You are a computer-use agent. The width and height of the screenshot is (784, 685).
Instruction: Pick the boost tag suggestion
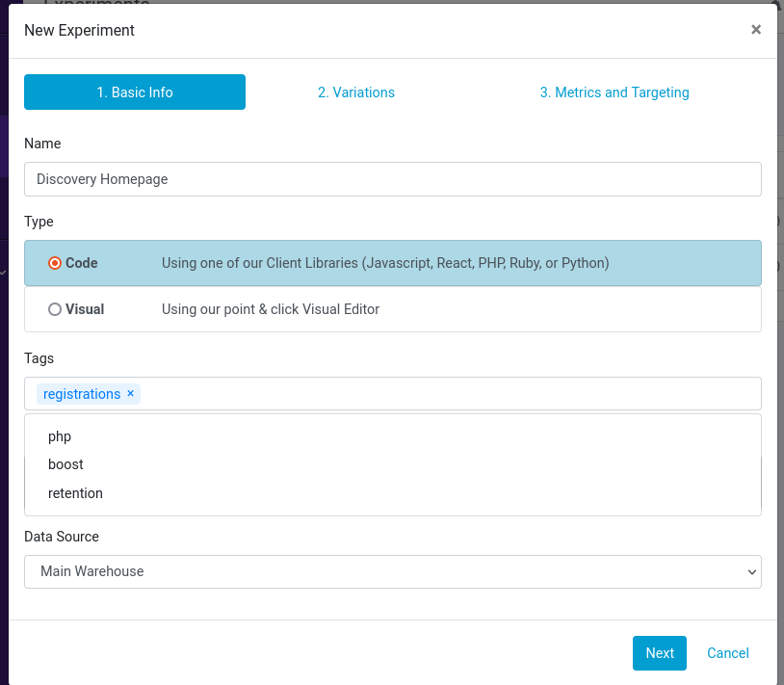(x=65, y=464)
